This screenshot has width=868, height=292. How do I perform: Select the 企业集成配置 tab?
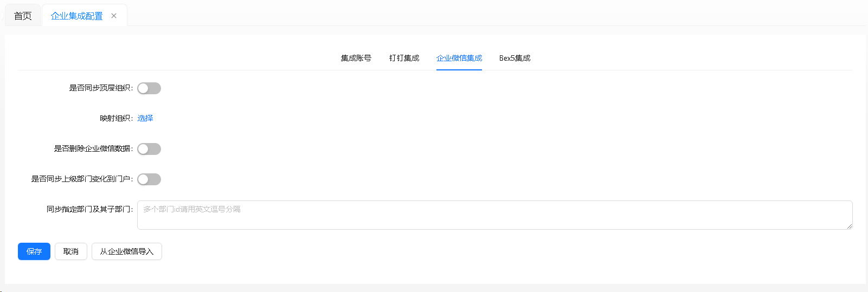[76, 16]
